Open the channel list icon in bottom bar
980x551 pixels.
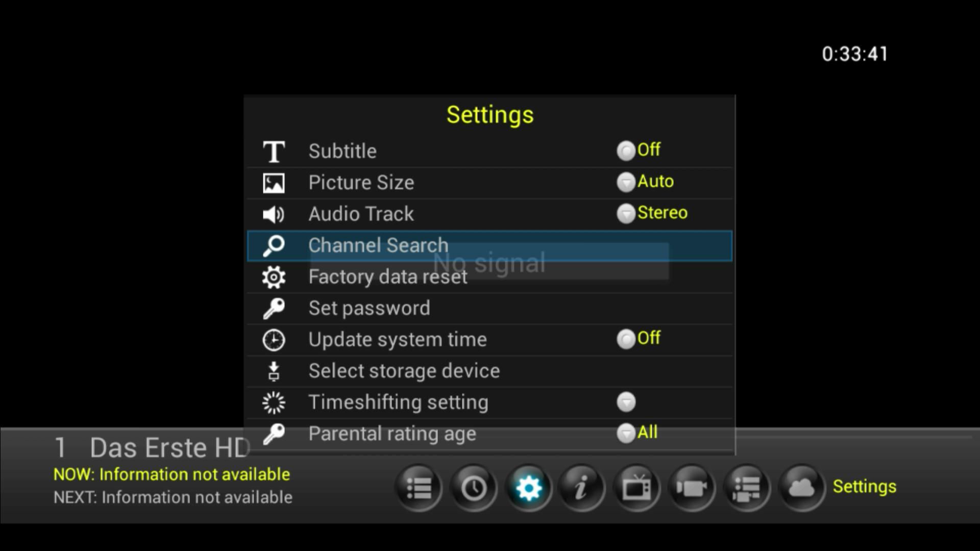pos(419,488)
